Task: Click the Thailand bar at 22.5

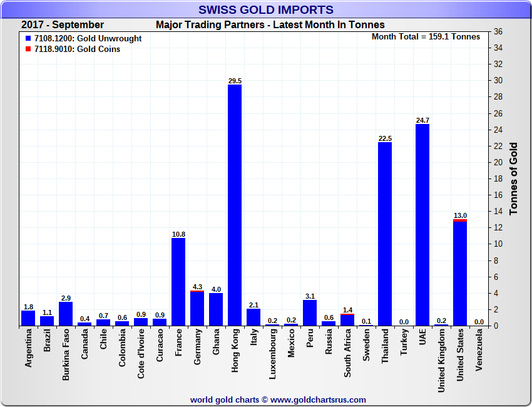Action: point(385,234)
